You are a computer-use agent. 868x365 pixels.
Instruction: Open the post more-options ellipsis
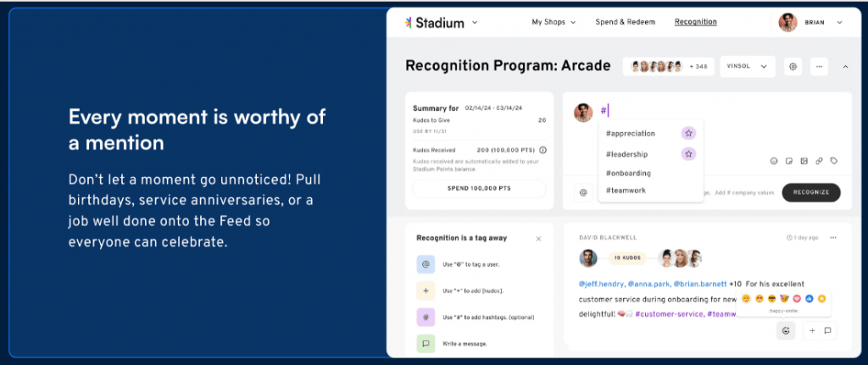point(833,238)
